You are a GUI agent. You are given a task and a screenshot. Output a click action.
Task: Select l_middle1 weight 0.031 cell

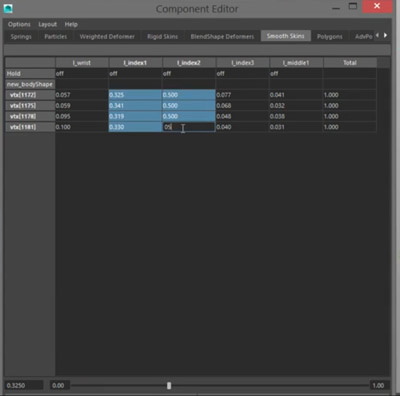click(296, 127)
